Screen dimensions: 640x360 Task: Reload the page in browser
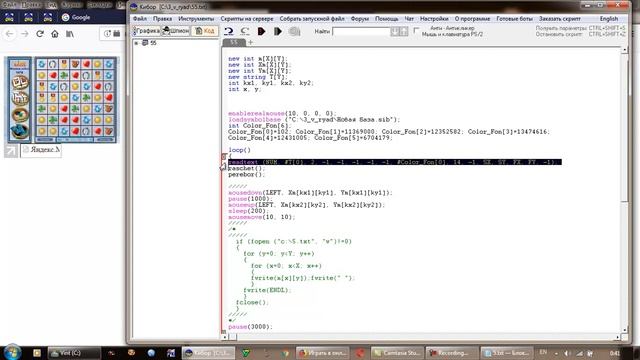[x=40, y=34]
